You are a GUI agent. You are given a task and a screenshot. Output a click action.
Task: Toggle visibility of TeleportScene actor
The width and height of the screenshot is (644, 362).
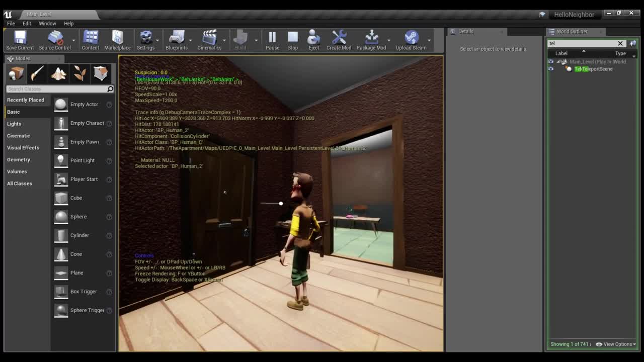(x=550, y=69)
